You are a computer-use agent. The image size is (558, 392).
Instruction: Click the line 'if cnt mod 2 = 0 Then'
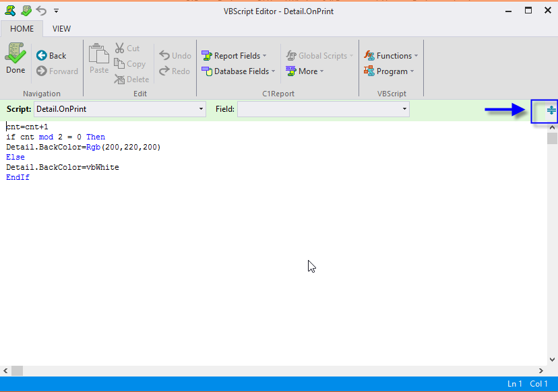click(x=55, y=137)
